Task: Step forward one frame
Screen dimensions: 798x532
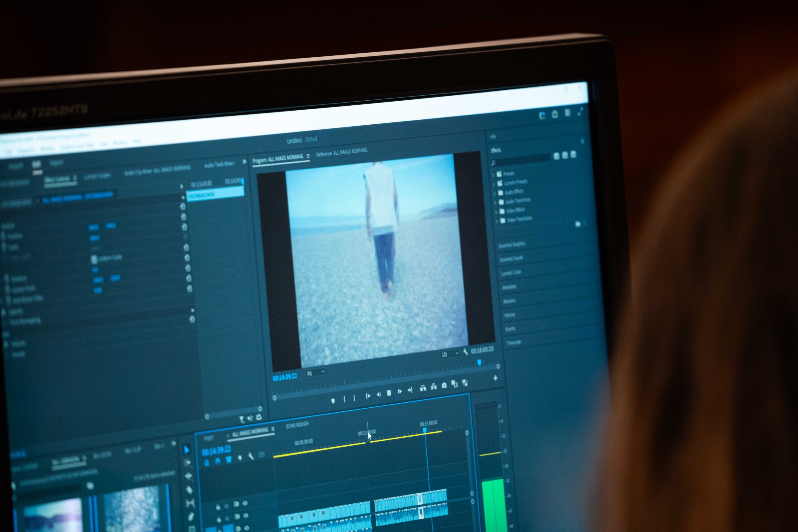Action: click(400, 391)
